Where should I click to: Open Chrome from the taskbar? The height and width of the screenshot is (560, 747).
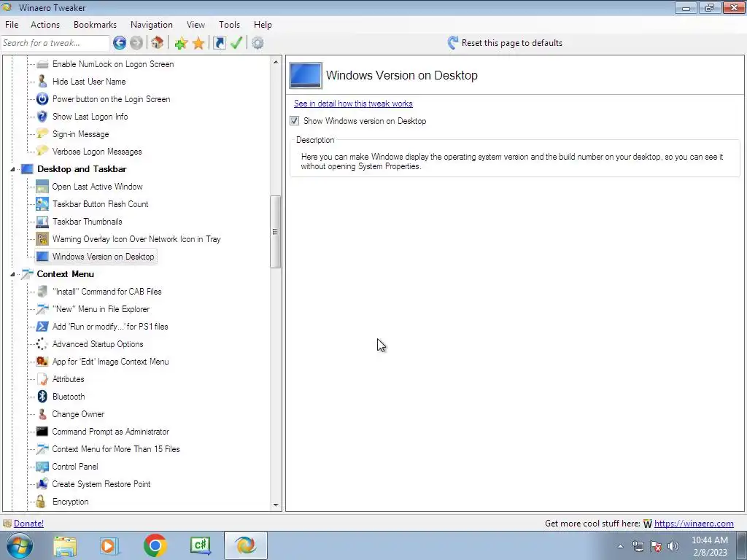155,545
